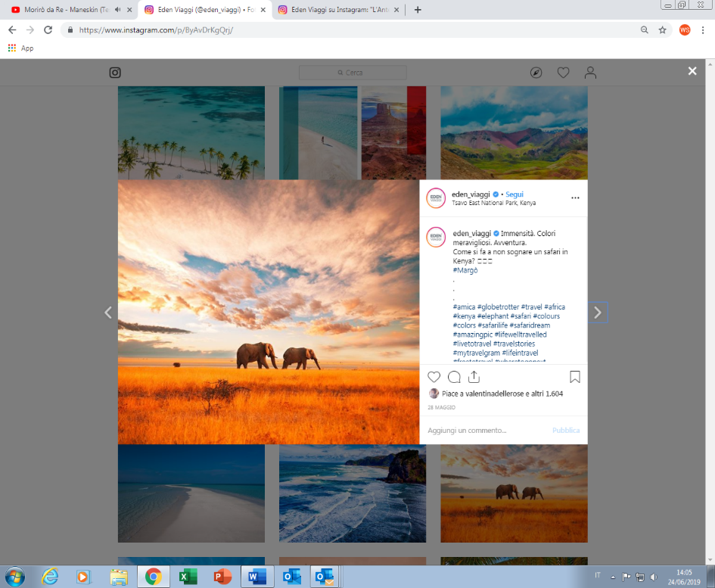This screenshot has width=715, height=588.
Task: Click the Pubblica comment button
Action: pos(566,430)
